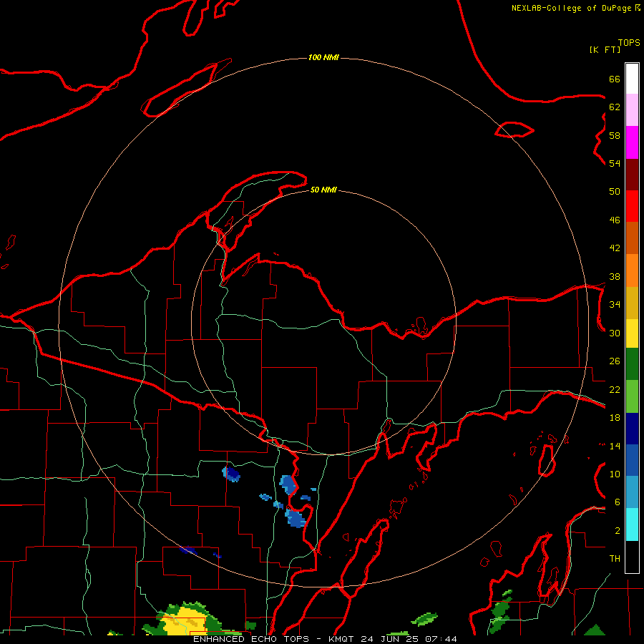Click the legend value 66
644x644 pixels.
click(x=615, y=79)
